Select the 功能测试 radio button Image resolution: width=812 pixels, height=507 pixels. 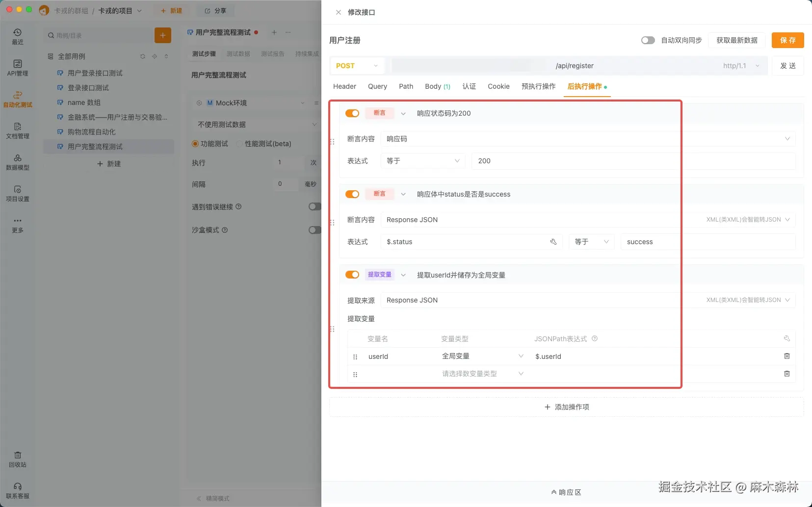195,144
